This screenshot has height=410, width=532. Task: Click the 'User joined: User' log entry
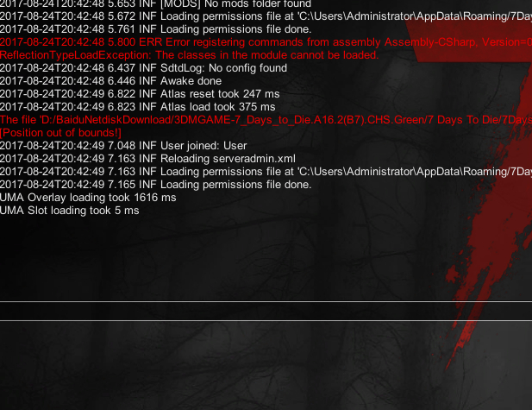pyautogui.click(x=123, y=146)
